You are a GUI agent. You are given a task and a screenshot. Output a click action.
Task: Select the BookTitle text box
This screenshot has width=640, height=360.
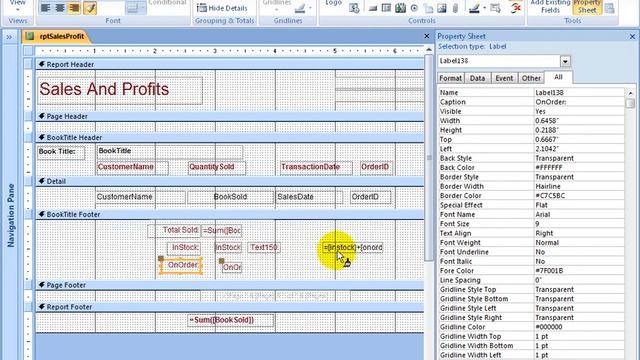point(169,152)
